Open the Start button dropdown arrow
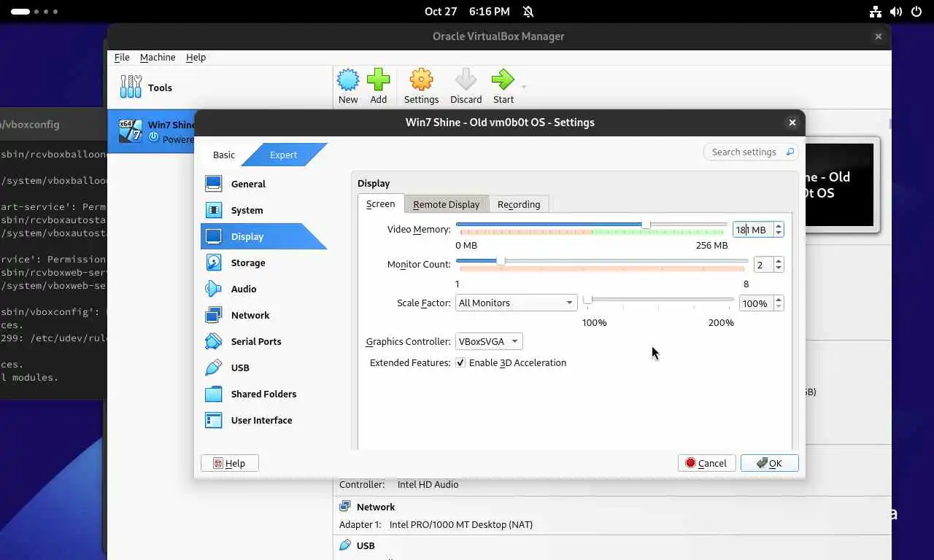Viewport: 934px width, 560px height. [x=523, y=87]
